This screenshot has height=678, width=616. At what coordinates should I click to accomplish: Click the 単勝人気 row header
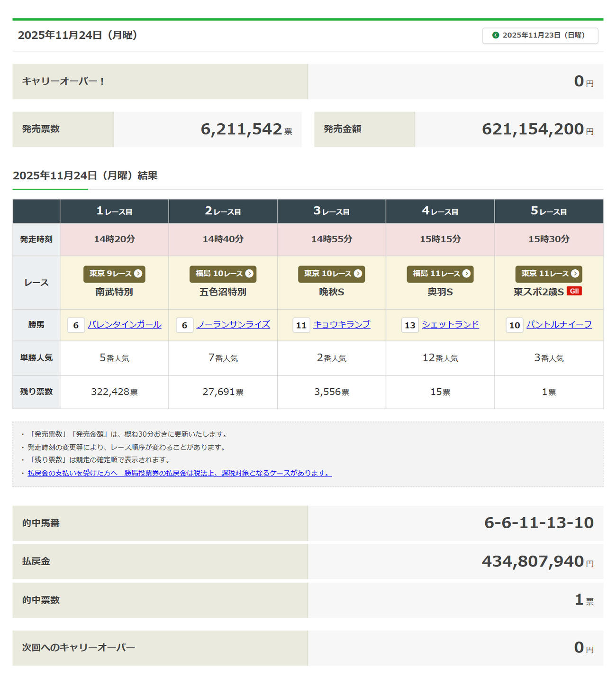click(36, 358)
